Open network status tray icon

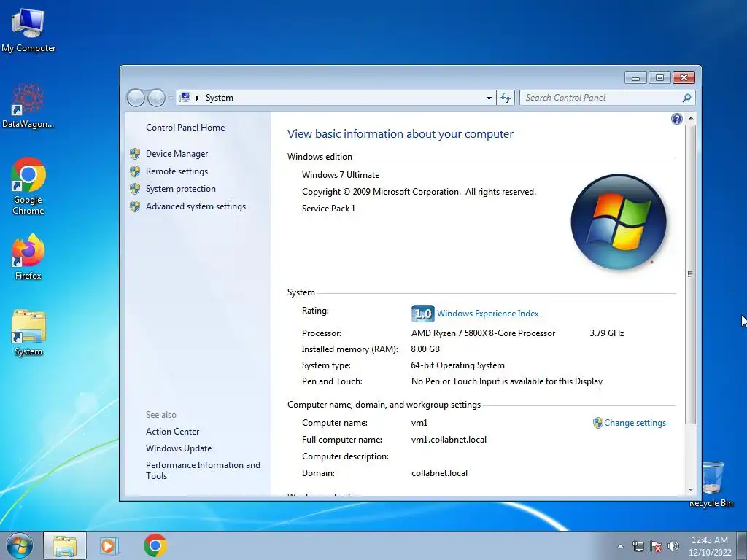click(638, 546)
